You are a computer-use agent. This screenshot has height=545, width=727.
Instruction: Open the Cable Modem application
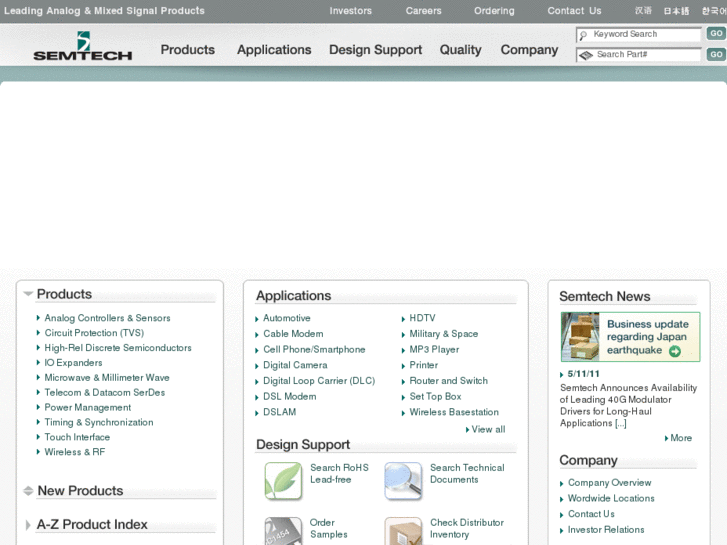tap(293, 334)
